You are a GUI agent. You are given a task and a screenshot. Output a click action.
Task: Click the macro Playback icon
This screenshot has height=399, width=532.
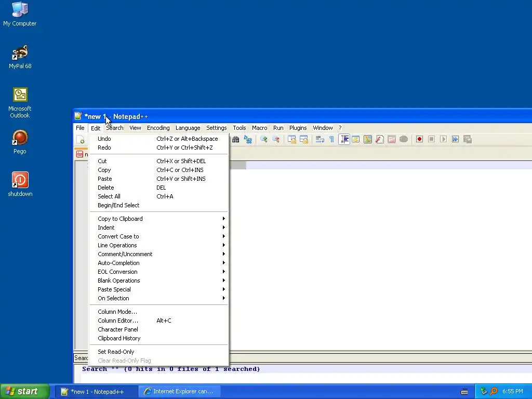point(444,139)
